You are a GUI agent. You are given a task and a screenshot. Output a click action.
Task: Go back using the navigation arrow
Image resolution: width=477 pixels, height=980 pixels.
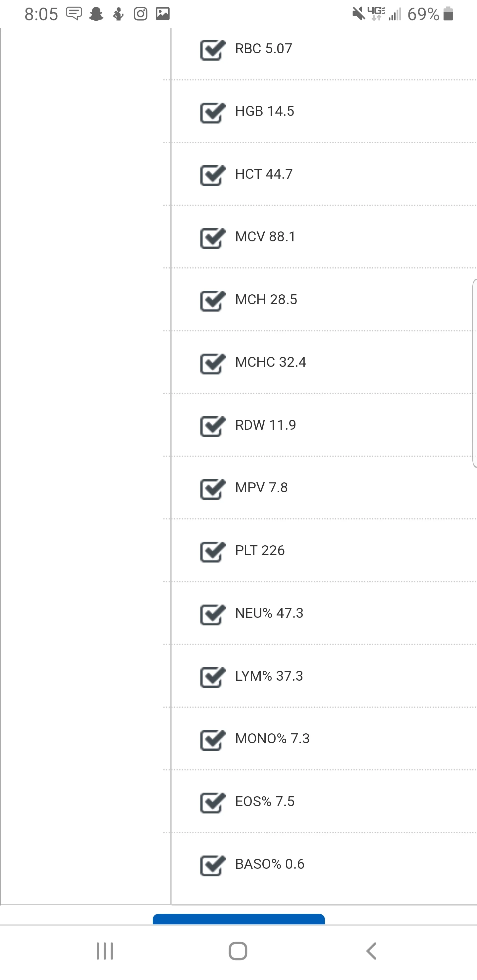371,951
